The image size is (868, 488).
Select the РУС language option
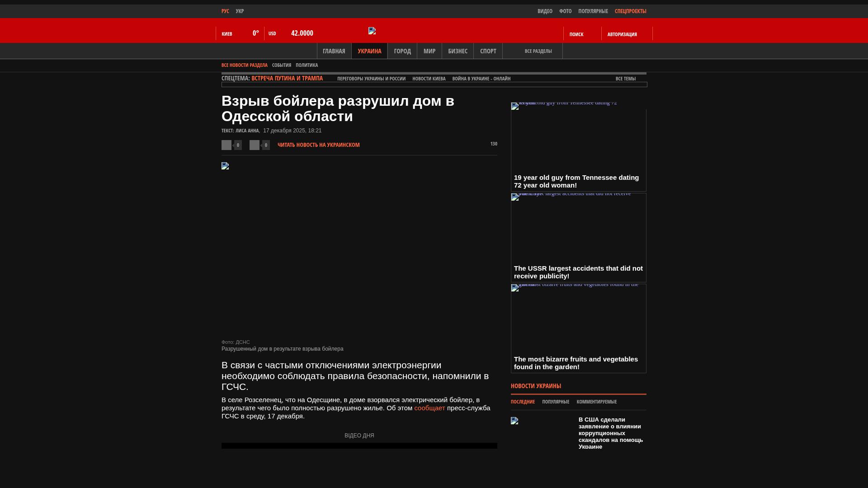pos(225,11)
